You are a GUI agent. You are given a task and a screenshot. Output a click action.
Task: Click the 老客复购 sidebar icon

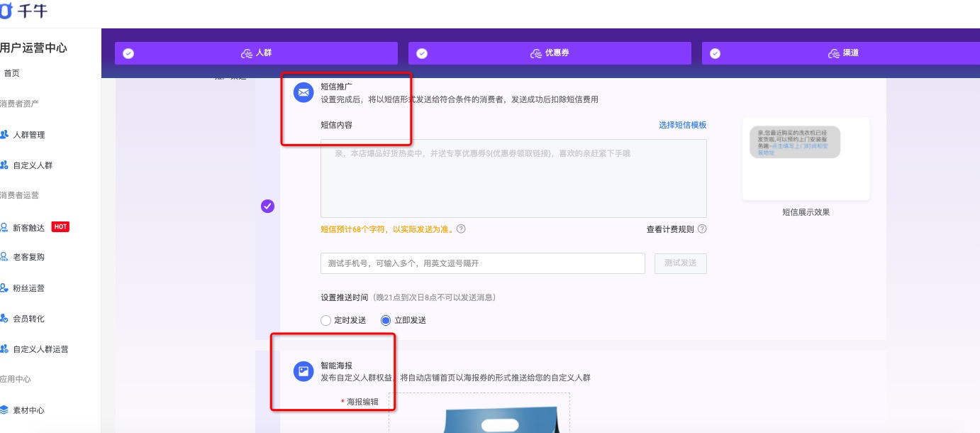[4, 257]
